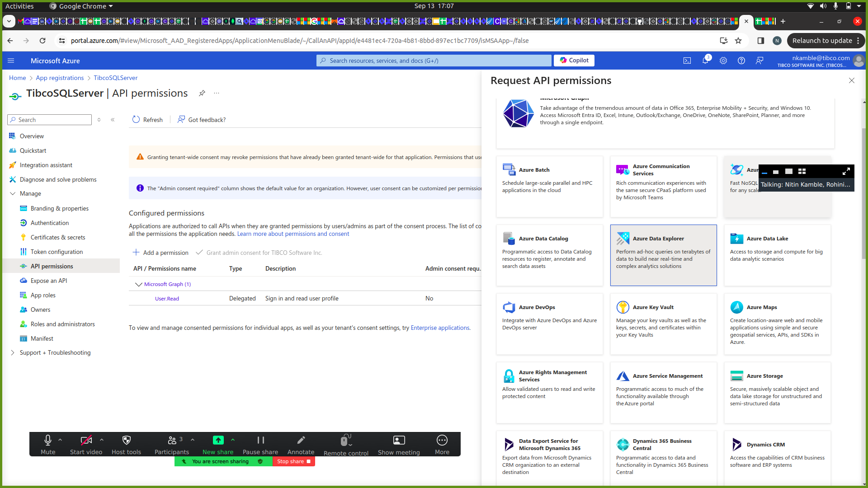Select the Azure Data Catalog card
Image resolution: width=868 pixels, height=488 pixels.
(x=550, y=255)
